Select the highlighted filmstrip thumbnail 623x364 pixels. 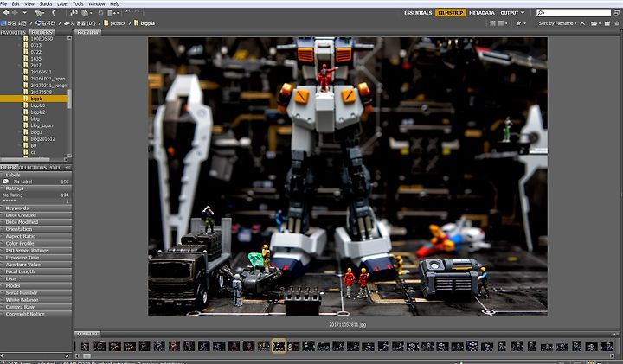279,346
